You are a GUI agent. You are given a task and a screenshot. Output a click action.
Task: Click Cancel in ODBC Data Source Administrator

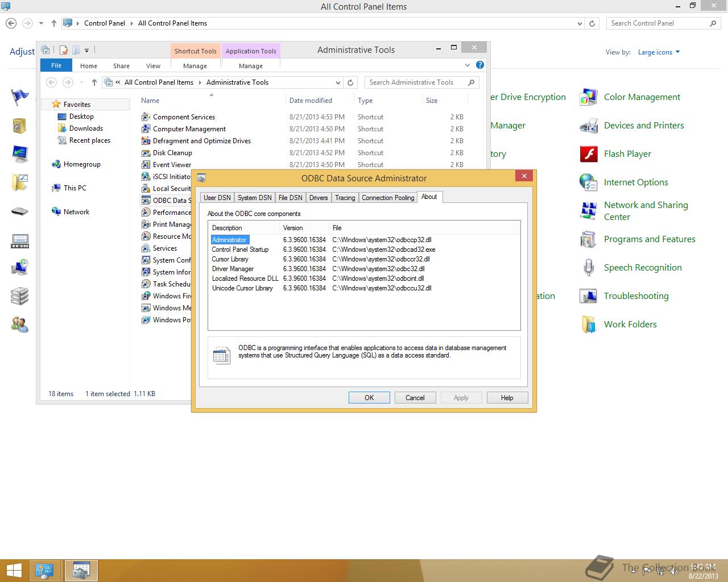click(415, 398)
